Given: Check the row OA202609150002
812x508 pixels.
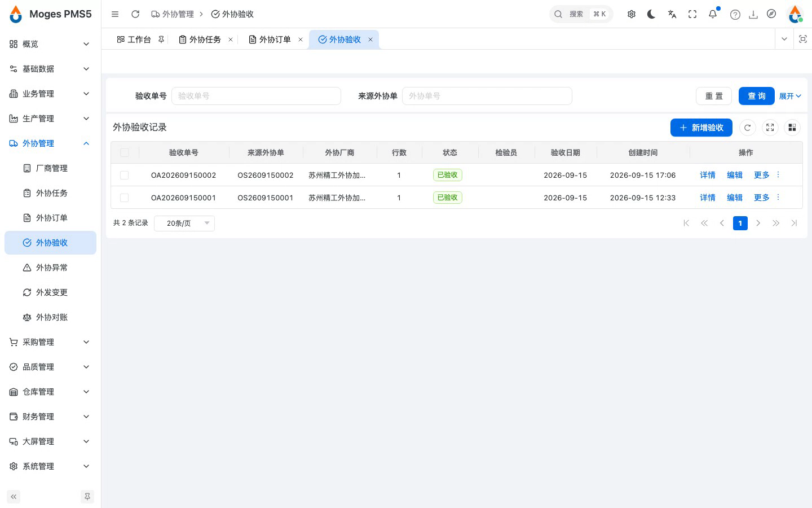Looking at the screenshot, I should click(125, 175).
